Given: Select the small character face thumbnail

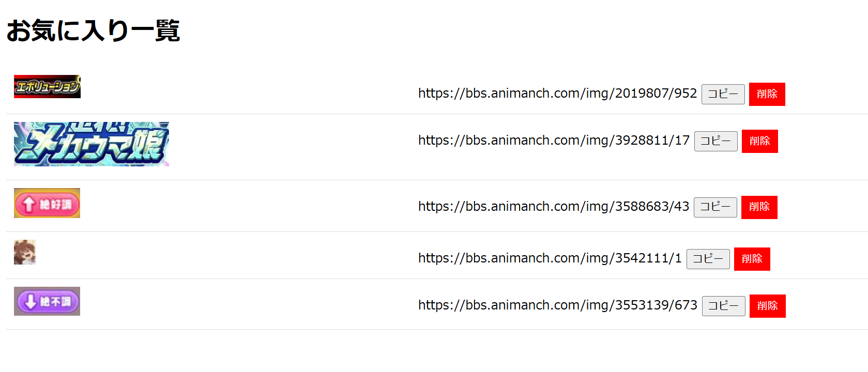Looking at the screenshot, I should coord(25,252).
